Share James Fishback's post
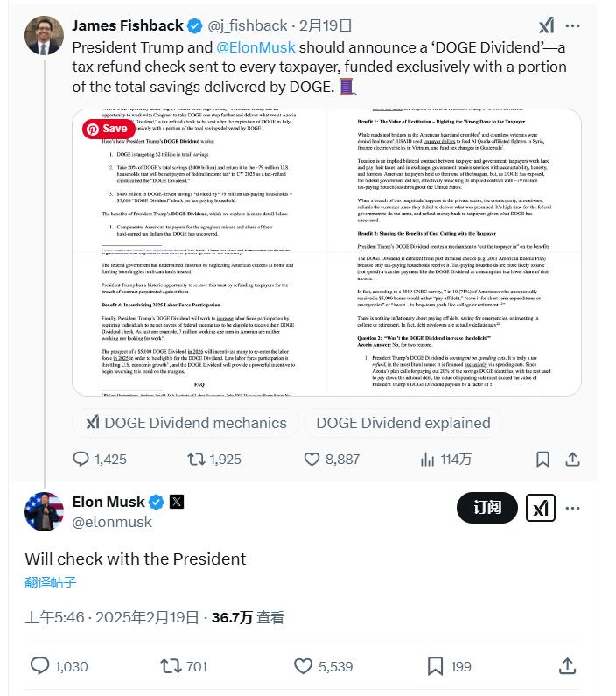The height and width of the screenshot is (696, 616). click(572, 459)
